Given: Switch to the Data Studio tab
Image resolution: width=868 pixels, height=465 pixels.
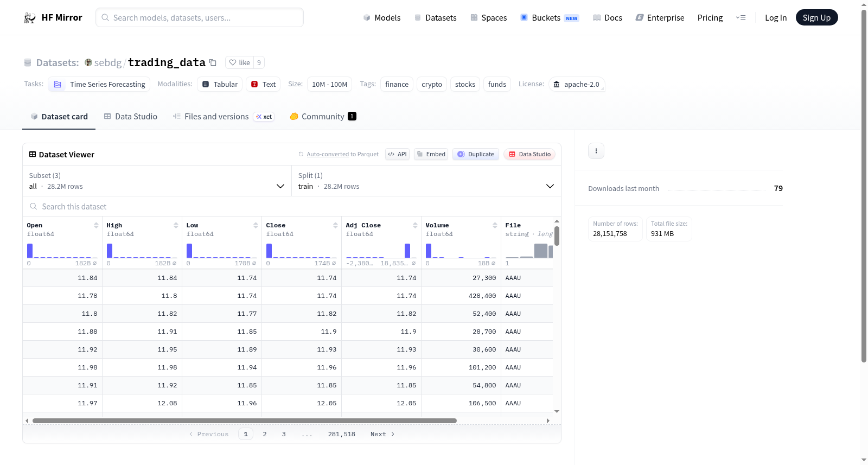Looking at the screenshot, I should (130, 116).
